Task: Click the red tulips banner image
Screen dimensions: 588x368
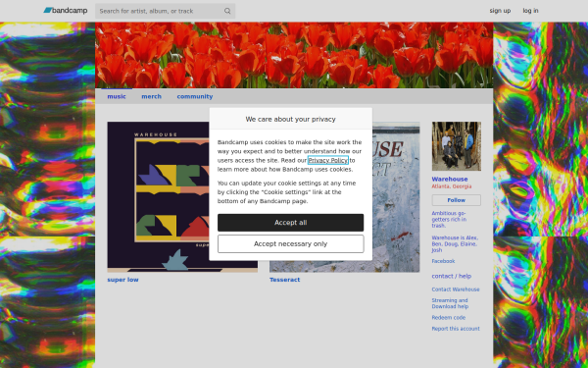Action: 294,55
